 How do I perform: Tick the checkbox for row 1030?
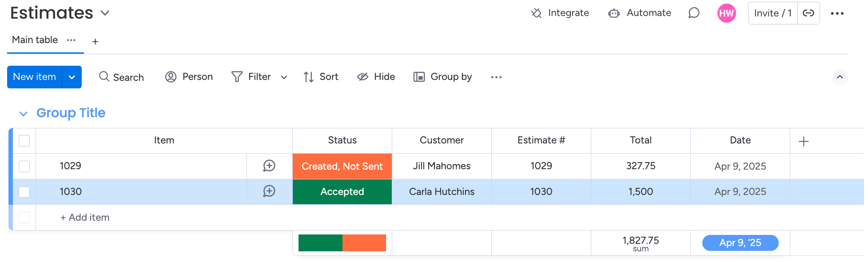(24, 192)
